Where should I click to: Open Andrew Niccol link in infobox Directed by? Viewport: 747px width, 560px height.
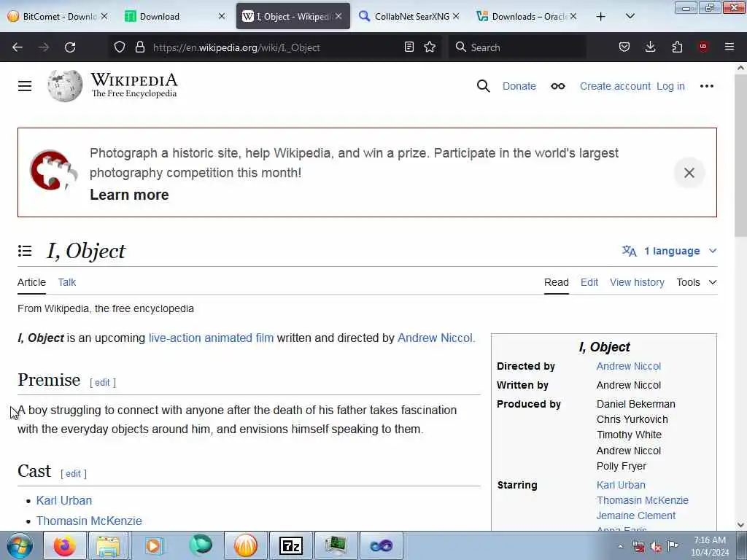(x=628, y=366)
